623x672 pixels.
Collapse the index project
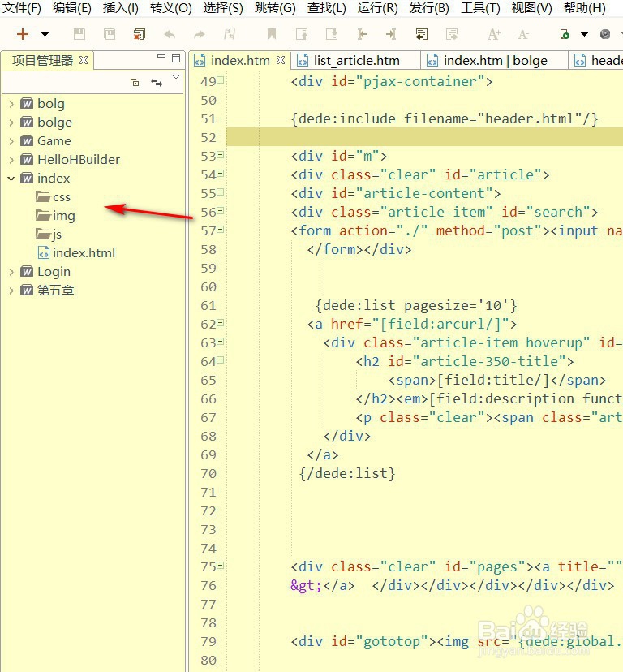(11, 179)
